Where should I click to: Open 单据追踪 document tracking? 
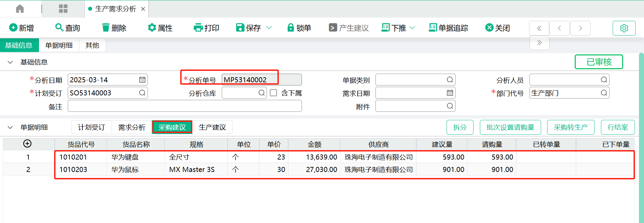tap(448, 28)
